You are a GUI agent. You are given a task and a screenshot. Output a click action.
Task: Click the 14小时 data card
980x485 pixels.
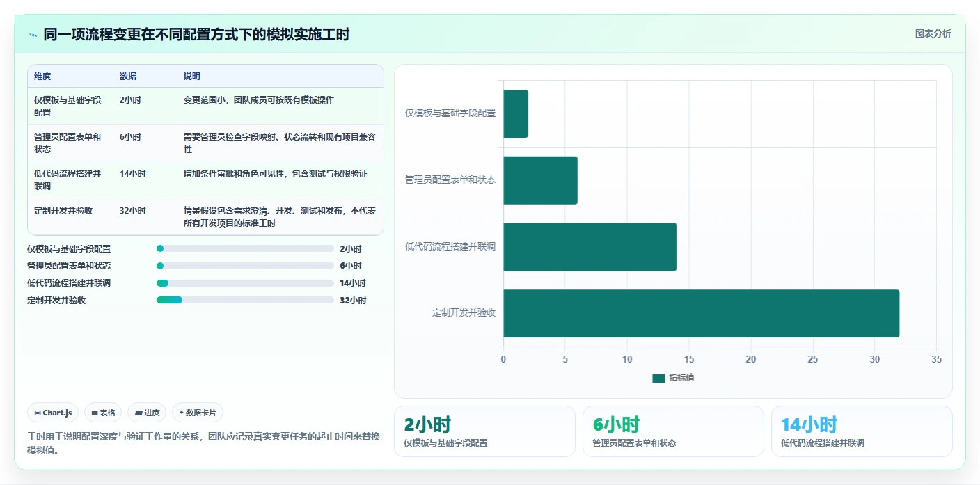pyautogui.click(x=862, y=431)
